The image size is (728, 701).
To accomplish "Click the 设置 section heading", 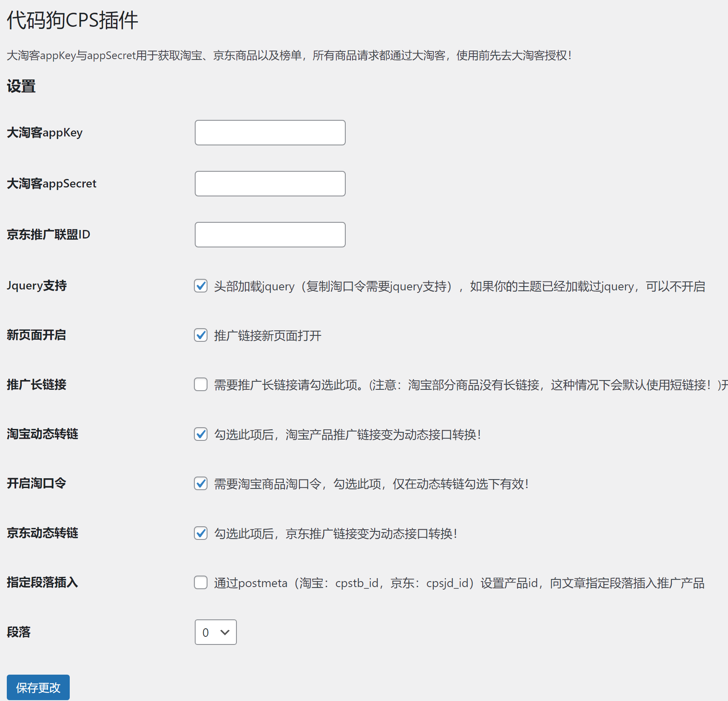I will coord(21,86).
